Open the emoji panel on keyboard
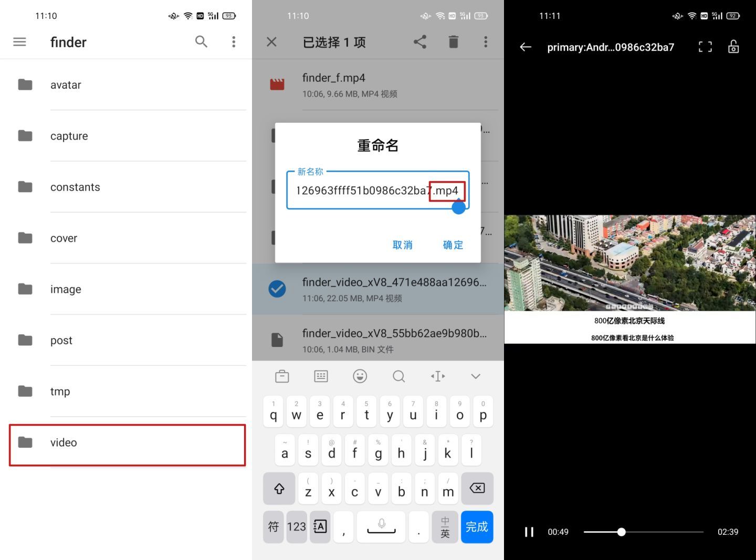 360,376
